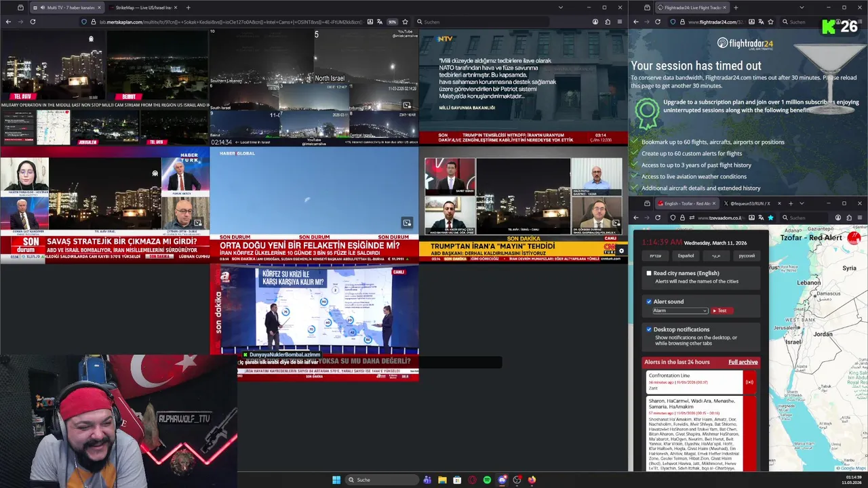Close the Flightradar24 tab
This screenshot has height=488, width=868.
coord(725,7)
